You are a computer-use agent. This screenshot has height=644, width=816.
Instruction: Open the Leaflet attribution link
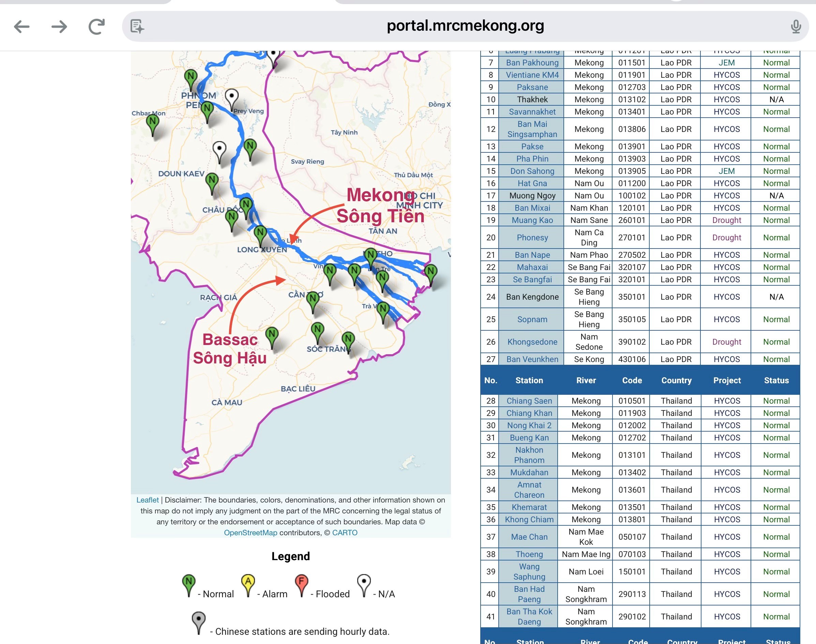[x=147, y=500]
